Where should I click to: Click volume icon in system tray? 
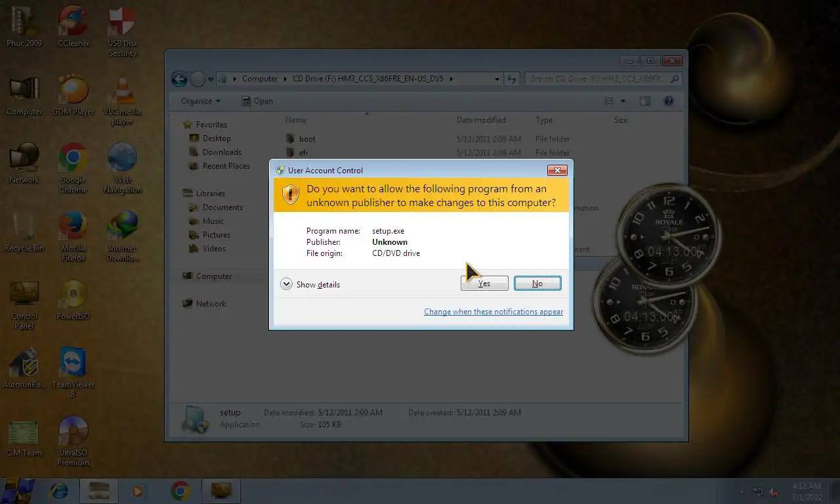(x=774, y=492)
